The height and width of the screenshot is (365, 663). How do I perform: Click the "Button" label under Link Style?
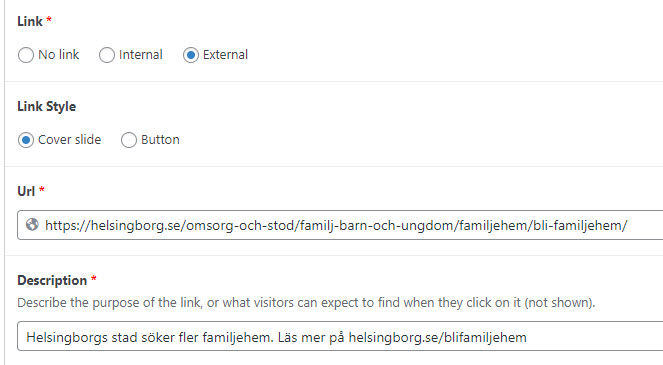[160, 140]
